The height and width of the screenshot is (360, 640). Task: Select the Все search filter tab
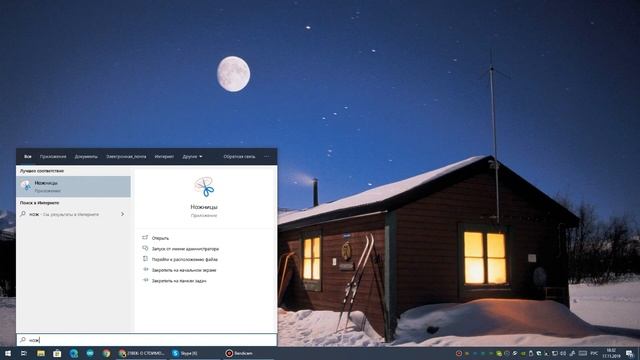tap(28, 157)
